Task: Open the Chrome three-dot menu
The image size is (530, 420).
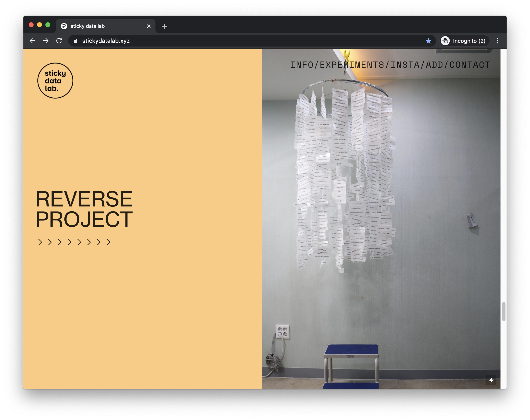Action: pos(497,41)
